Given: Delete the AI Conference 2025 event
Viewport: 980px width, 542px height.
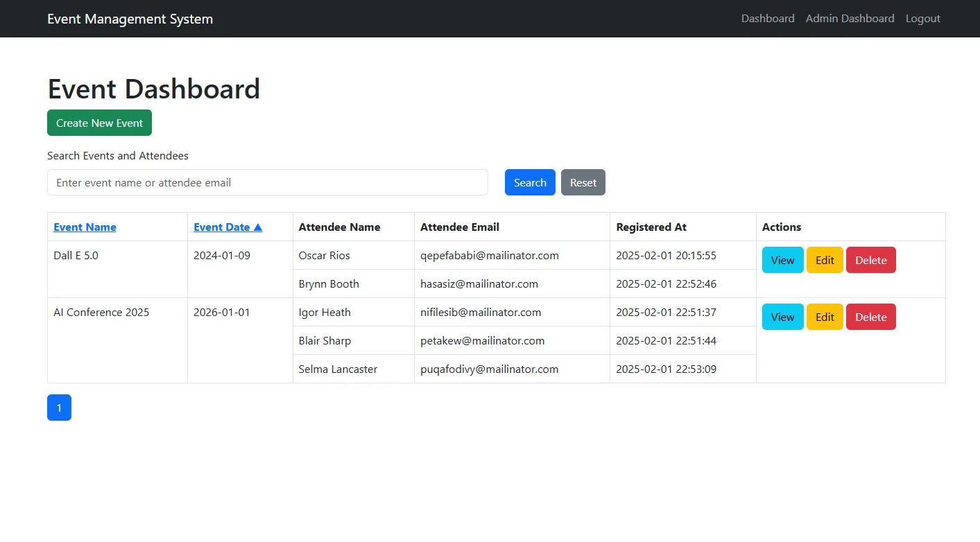Looking at the screenshot, I should tap(870, 317).
